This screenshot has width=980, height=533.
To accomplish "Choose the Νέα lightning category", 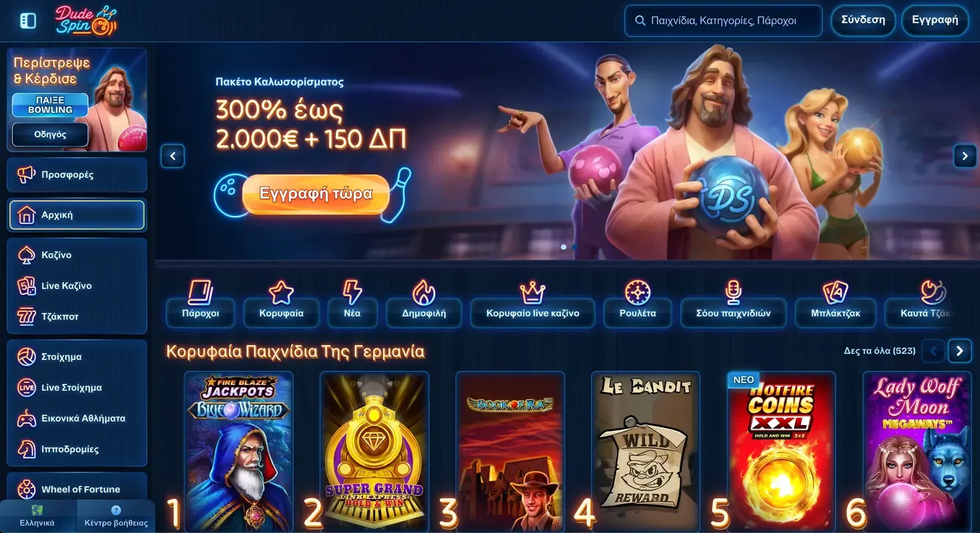I will pos(352,304).
